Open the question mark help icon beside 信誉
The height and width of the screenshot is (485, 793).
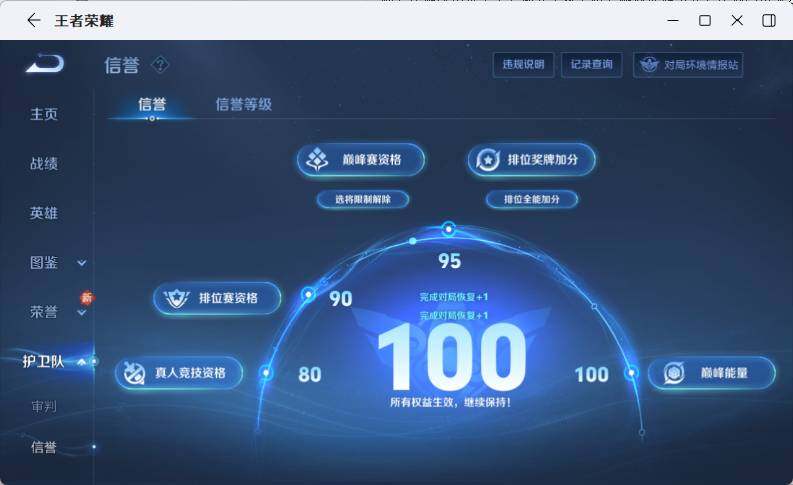(160, 65)
